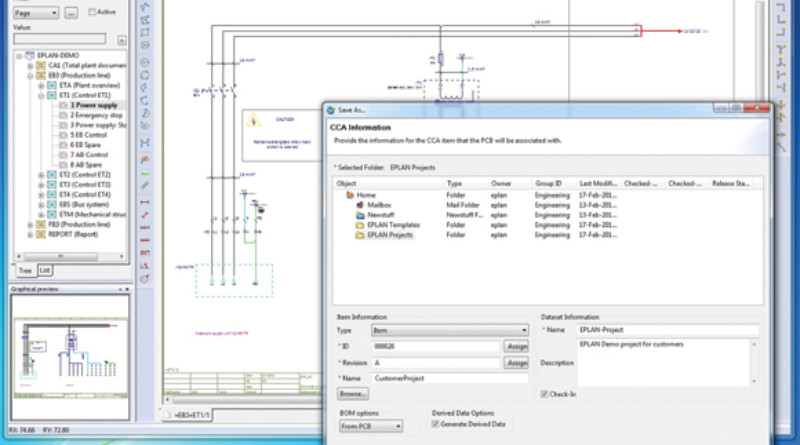Click the EPLAN Templates folder icon
This screenshot has width=800, height=445.
tap(360, 225)
